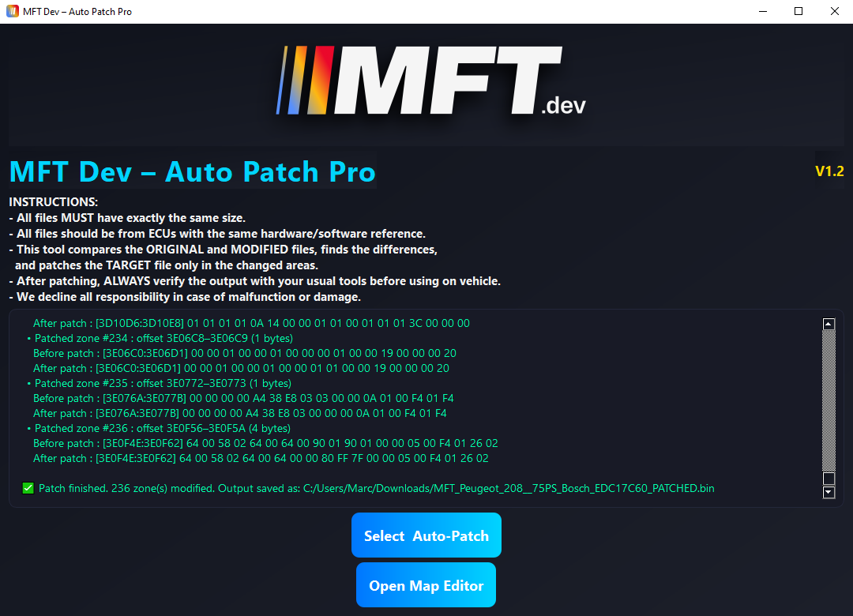Click the V1.2 version label
Viewport: 853px width, 616px height.
point(829,171)
